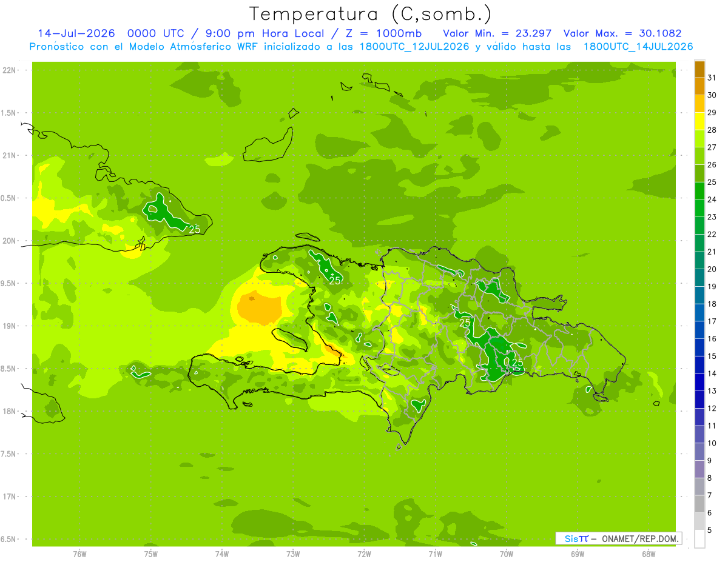Click the orange hot spot west of Haiti
The width and height of the screenshot is (728, 562).
[x=259, y=307]
